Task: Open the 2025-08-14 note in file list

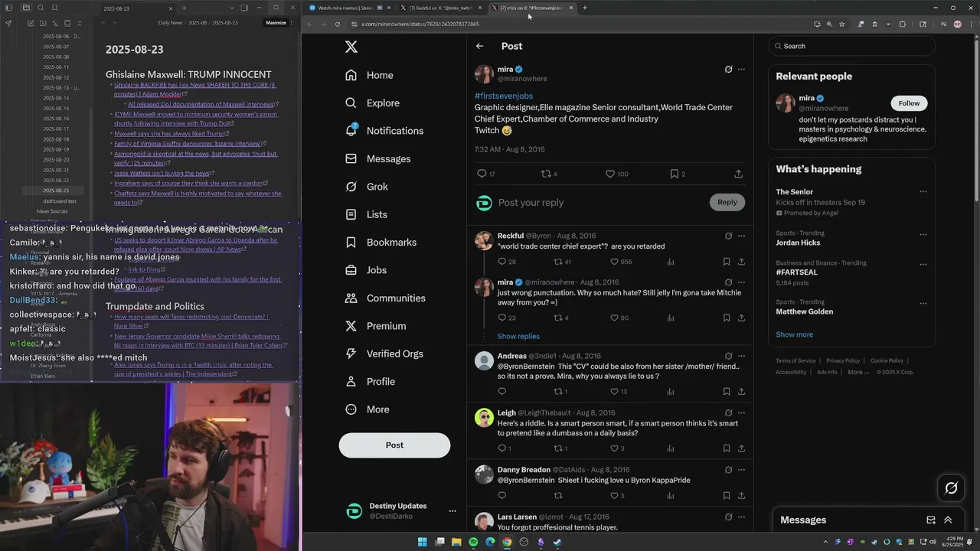Action: click(56, 98)
